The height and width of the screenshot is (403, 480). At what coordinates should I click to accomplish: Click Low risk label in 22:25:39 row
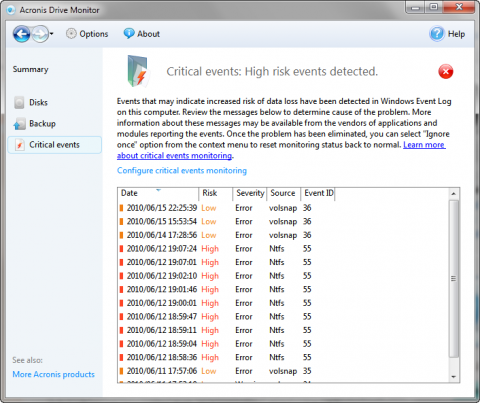click(209, 208)
